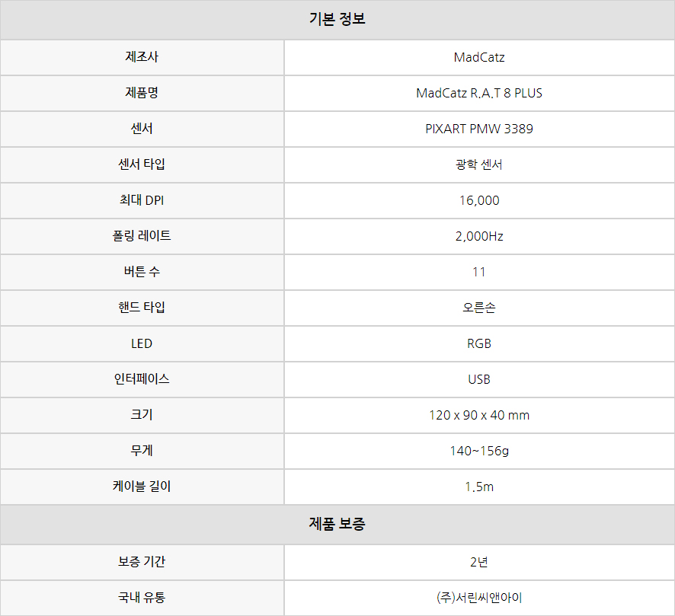Image resolution: width=675 pixels, height=616 pixels.
Task: Select the 16,000 max DPI value
Action: pyautogui.click(x=479, y=200)
